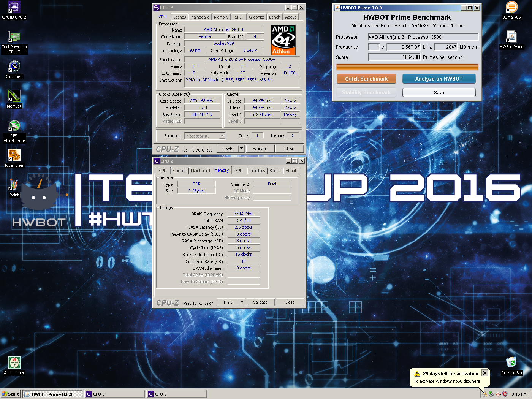Switch to Caches tab in top CPU-Z window
532x399 pixels.
click(x=179, y=17)
